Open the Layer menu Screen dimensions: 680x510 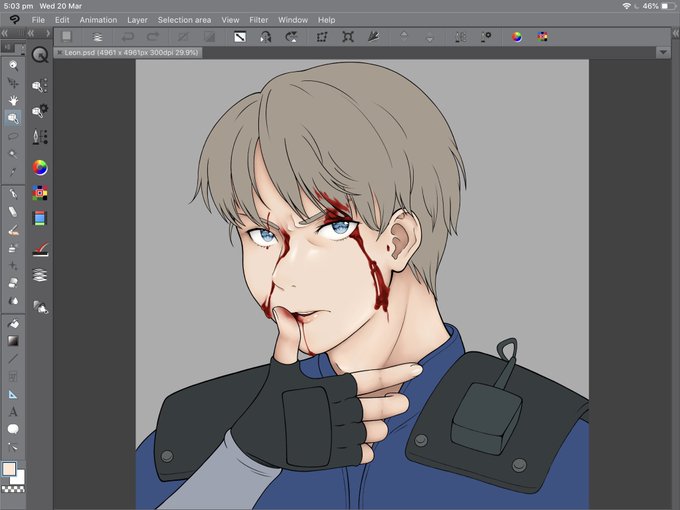pos(137,20)
